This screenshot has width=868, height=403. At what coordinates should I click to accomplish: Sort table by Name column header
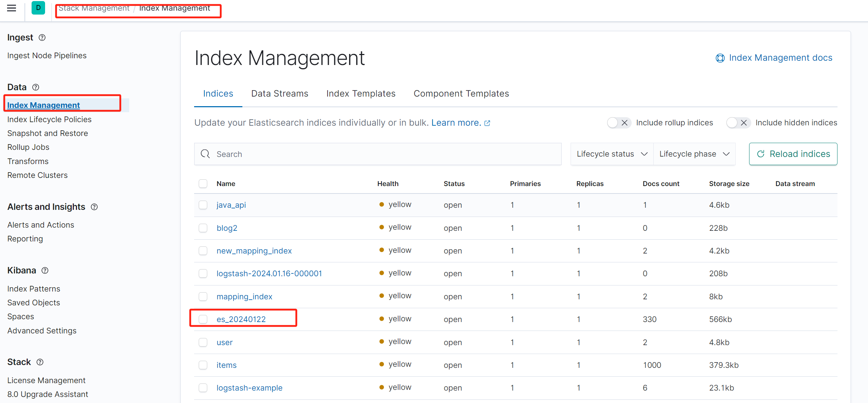pyautogui.click(x=226, y=184)
